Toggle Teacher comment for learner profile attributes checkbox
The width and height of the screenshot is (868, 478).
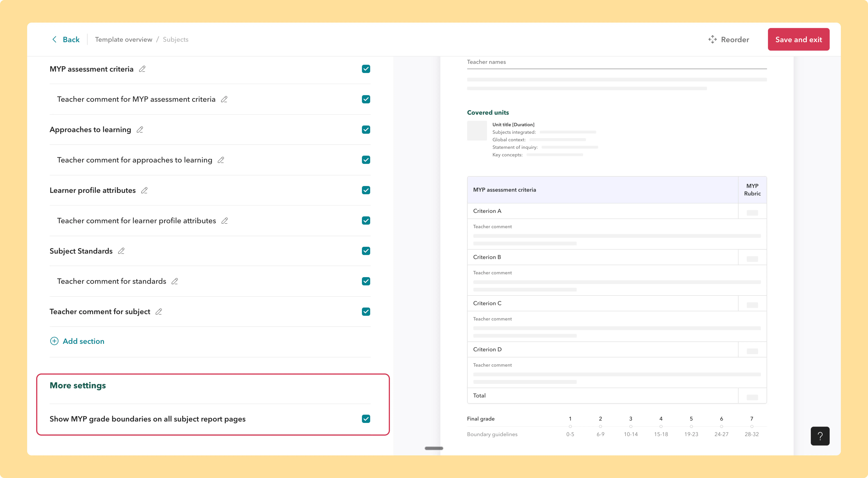click(x=366, y=221)
